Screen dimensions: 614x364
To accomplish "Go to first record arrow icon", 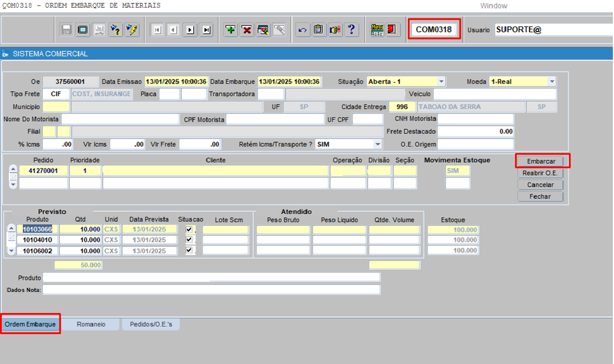I will (157, 30).
